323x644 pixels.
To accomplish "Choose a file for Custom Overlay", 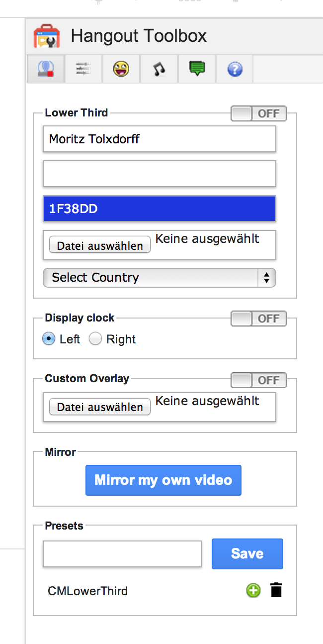I will [100, 407].
